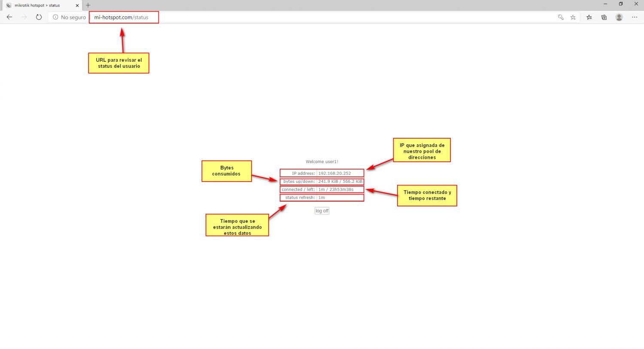The width and height of the screenshot is (644, 349).
Task: Open a new tab with plus button
Action: [88, 6]
